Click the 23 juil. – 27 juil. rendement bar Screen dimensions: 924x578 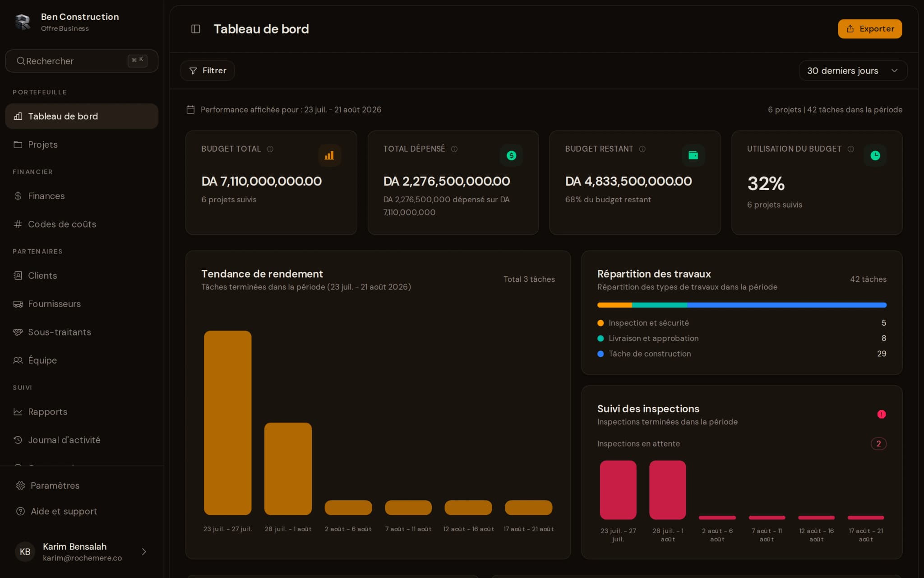(227, 423)
